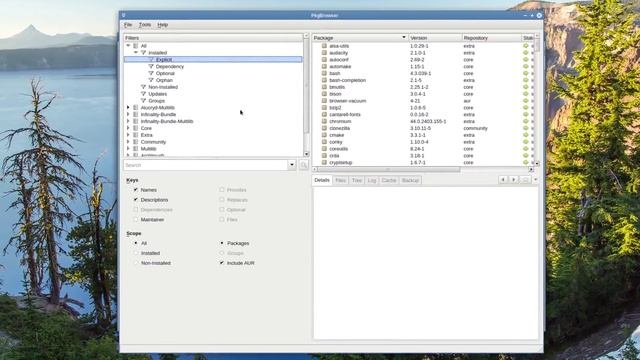Open the search history dropdown arrow
640x360 pixels.
291,165
